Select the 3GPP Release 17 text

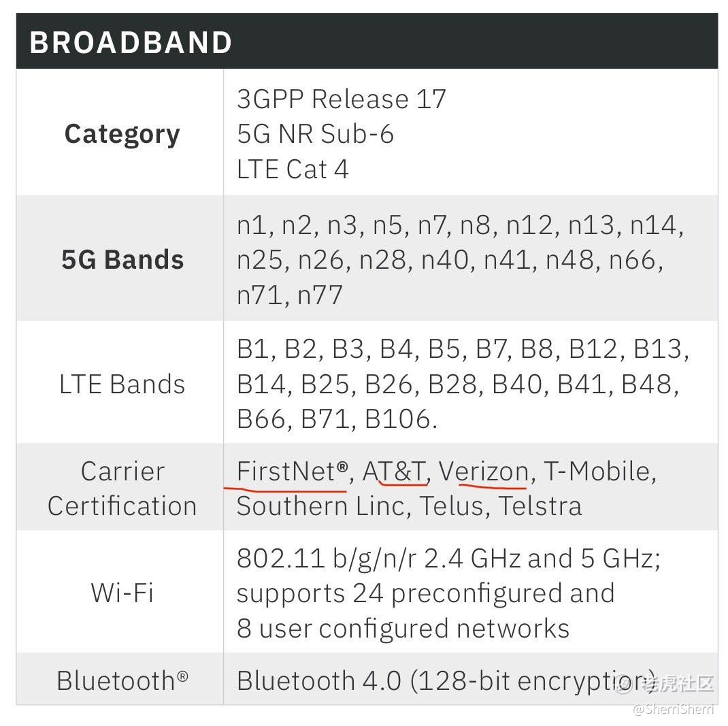point(341,99)
